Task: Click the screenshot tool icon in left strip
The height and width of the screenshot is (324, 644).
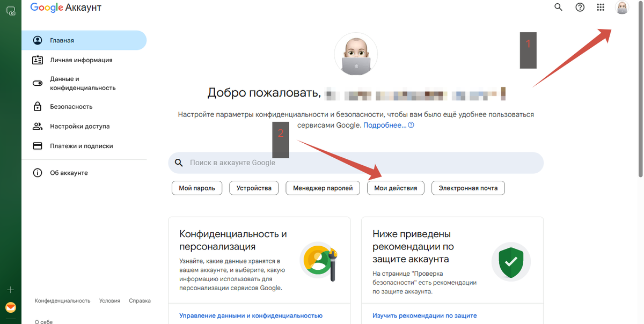Action: [x=10, y=10]
